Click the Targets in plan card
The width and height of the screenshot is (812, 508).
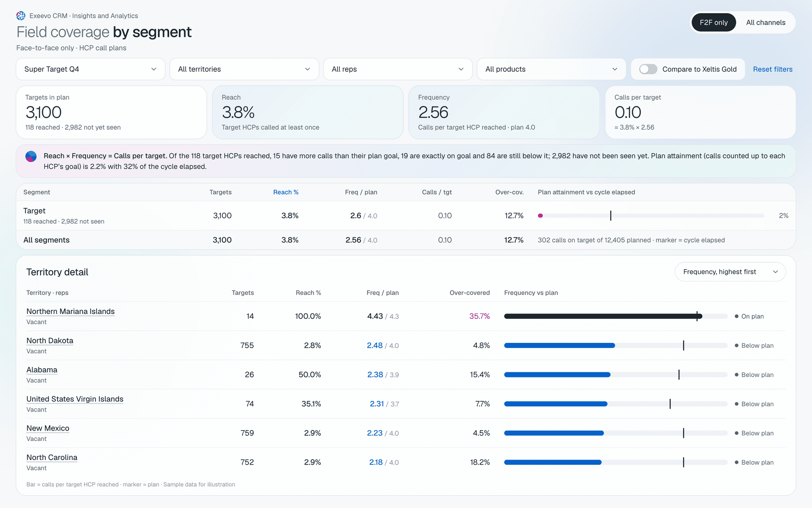pos(111,112)
